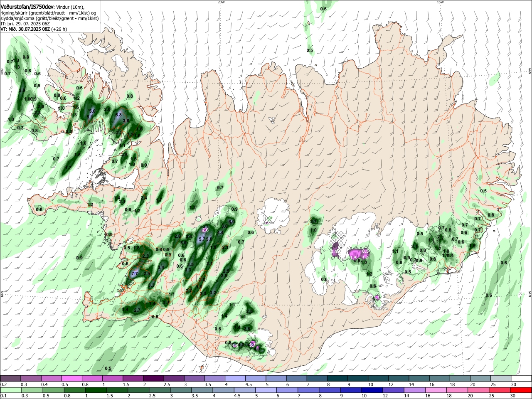Pick the snow legend swatch labeled 7
The image size is (532, 399).
pyautogui.click(x=296, y=378)
